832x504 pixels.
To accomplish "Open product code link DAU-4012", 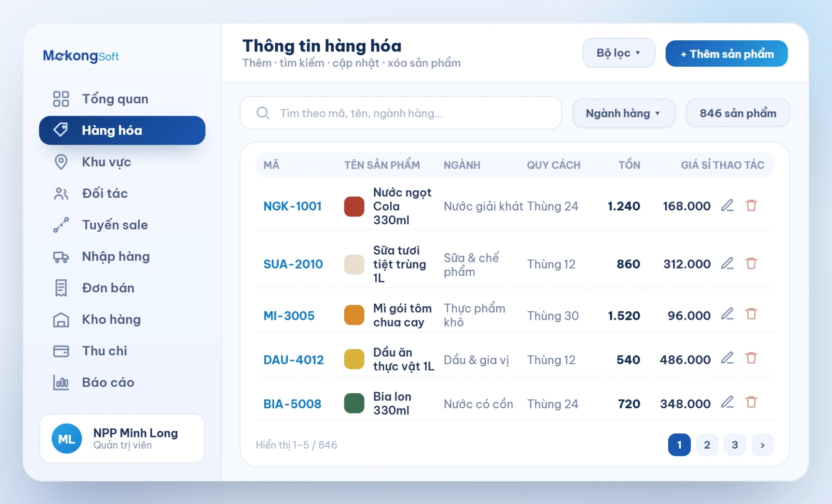I will (x=293, y=360).
